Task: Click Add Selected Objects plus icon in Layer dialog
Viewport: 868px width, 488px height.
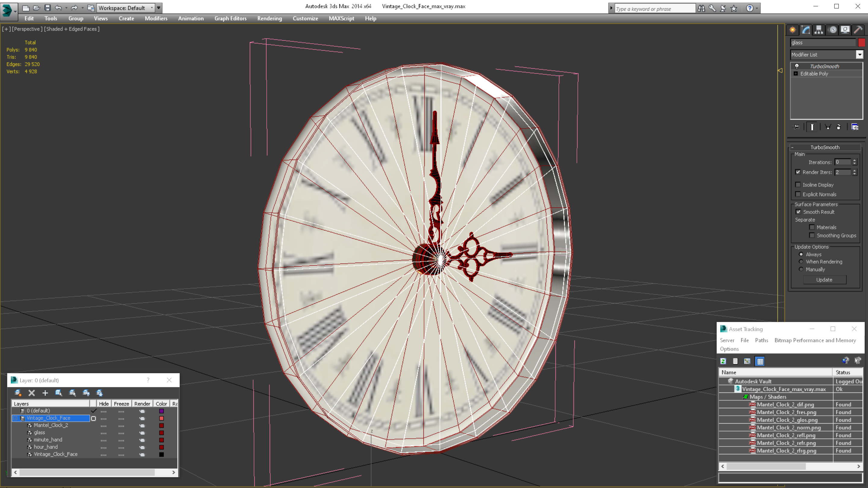Action: [45, 393]
